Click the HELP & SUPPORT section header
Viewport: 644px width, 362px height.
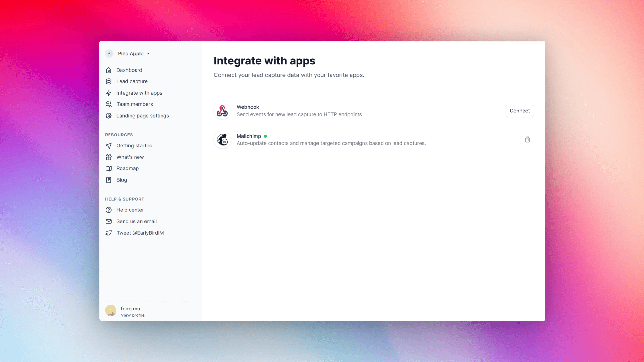125,199
